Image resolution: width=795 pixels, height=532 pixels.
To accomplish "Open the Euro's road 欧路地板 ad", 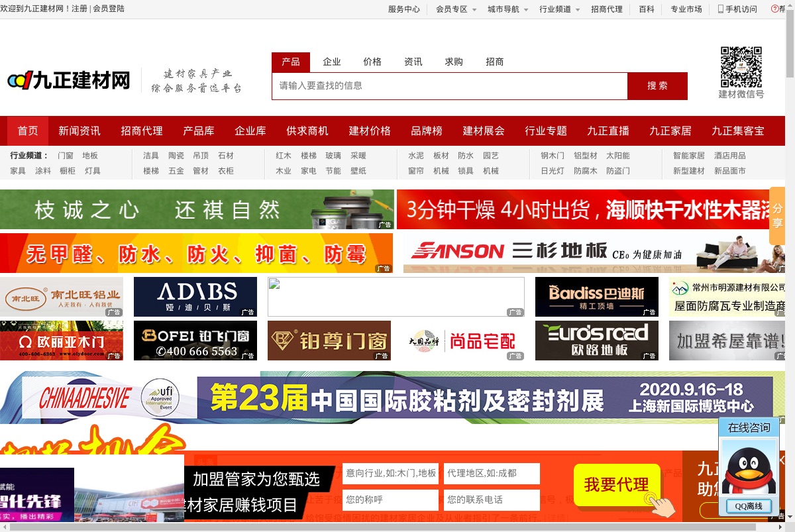I will (597, 341).
